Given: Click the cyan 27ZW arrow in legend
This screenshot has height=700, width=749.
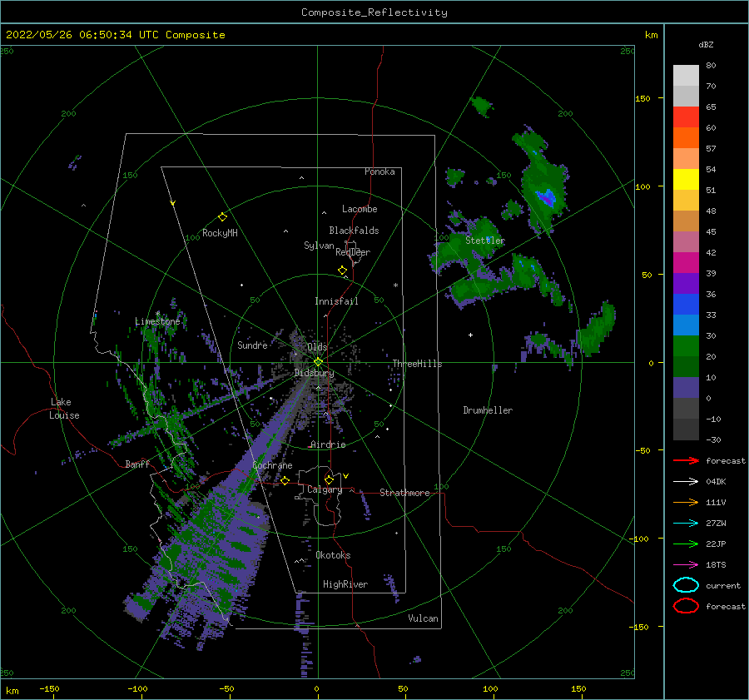Looking at the screenshot, I should (686, 524).
